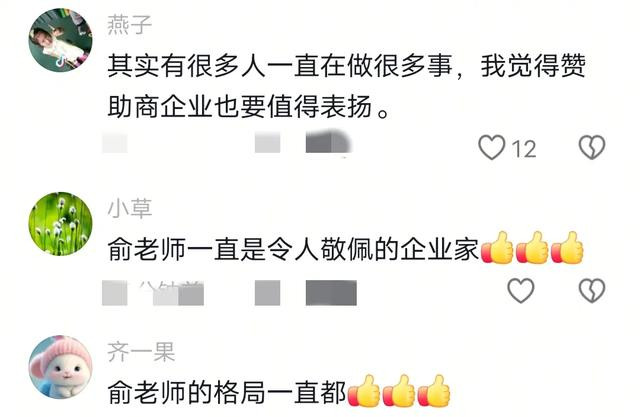Tap last thumbs-up emoji in 小草's comment
The width and height of the screenshot is (640, 417).
click(x=567, y=248)
